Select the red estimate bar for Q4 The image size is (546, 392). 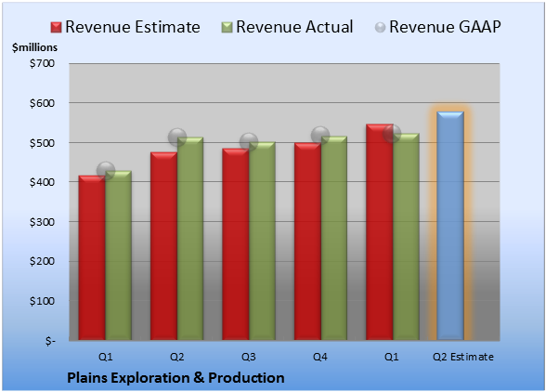tap(307, 242)
